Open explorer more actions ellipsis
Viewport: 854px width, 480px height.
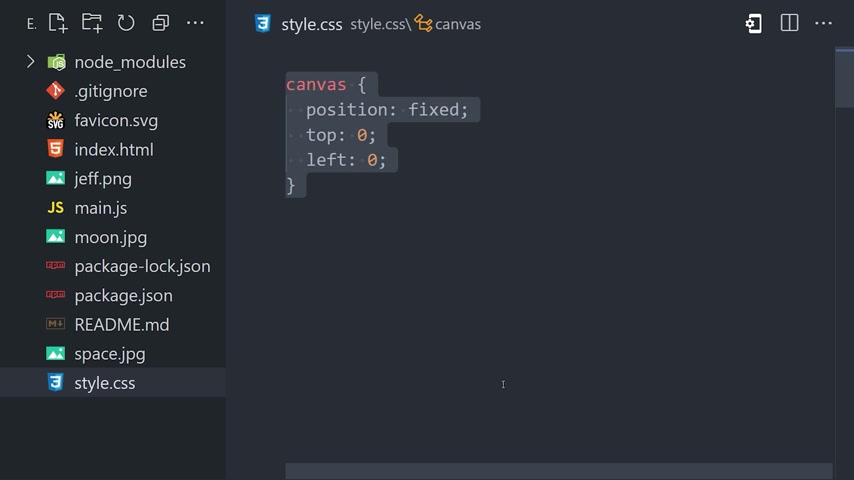195,23
